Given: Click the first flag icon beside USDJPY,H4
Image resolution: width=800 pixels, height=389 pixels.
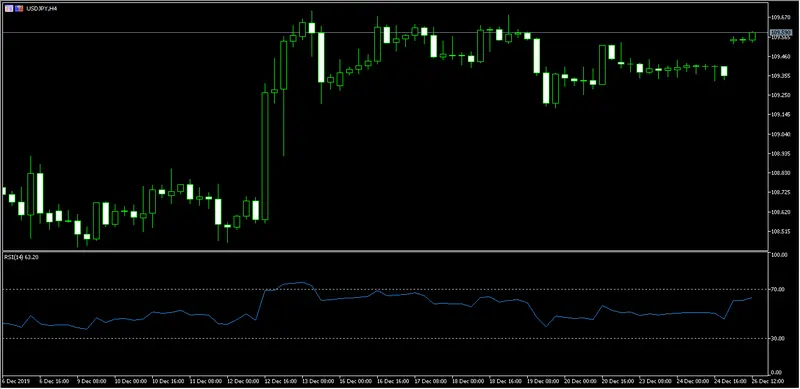Looking at the screenshot, I should pos(9,9).
